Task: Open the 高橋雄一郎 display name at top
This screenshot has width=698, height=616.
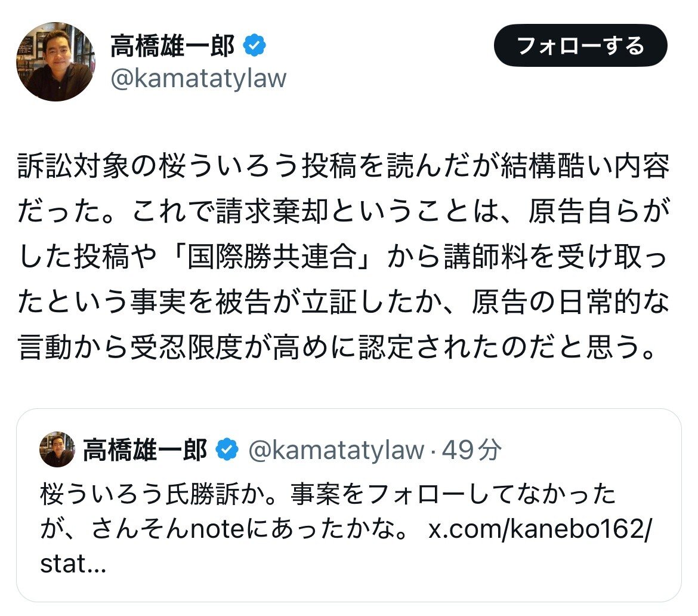Action: (x=172, y=45)
